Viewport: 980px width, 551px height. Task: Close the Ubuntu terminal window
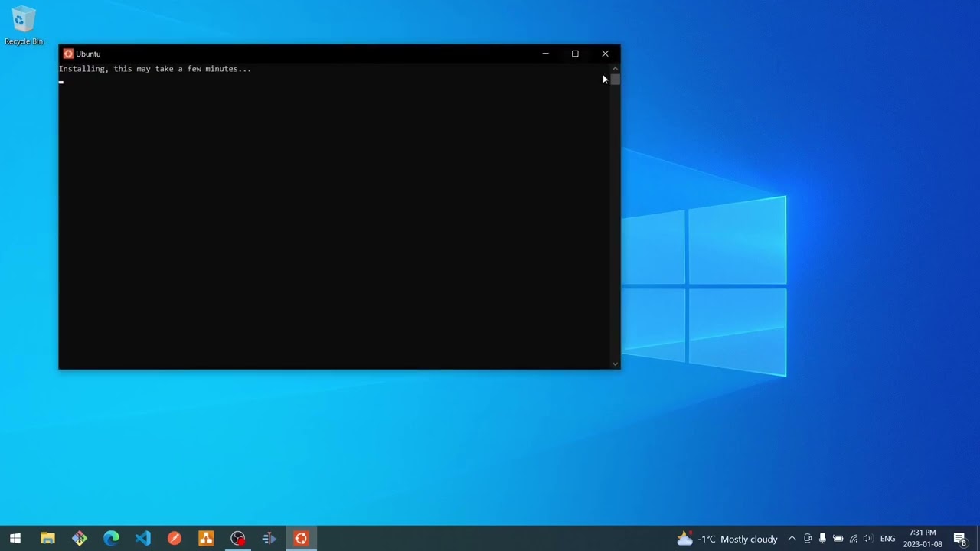click(x=605, y=54)
